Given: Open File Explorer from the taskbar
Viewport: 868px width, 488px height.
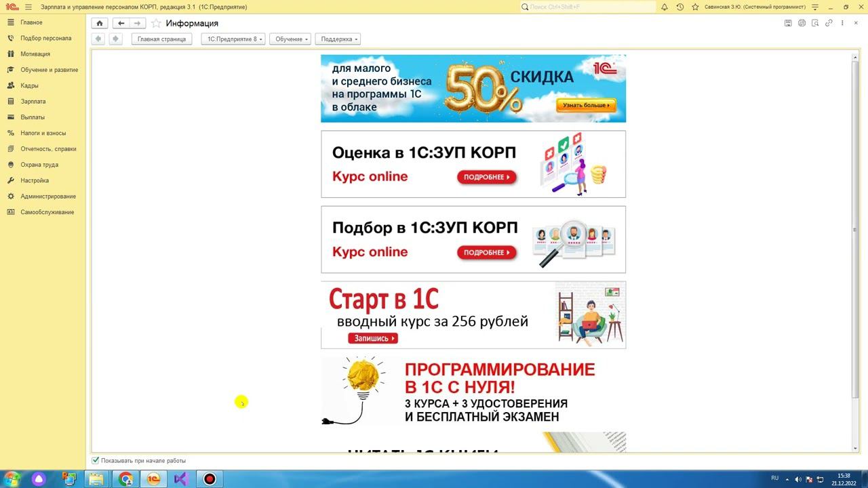Looking at the screenshot, I should 97,479.
